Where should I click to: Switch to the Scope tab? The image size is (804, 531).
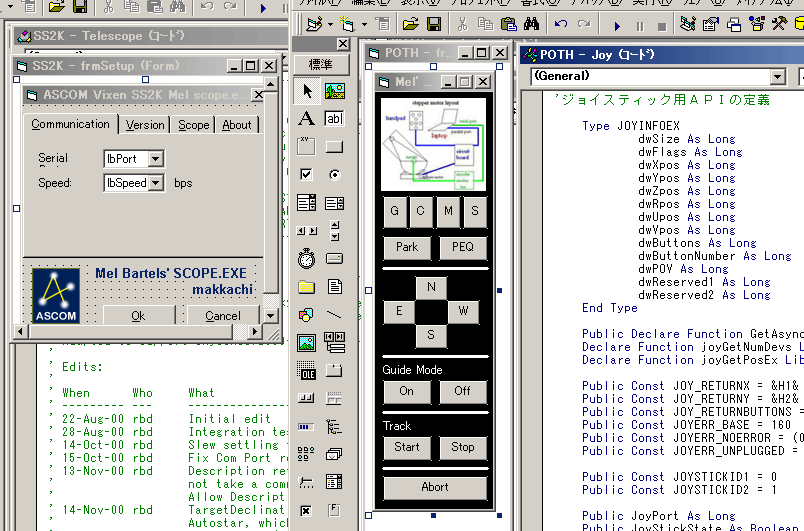click(x=193, y=125)
